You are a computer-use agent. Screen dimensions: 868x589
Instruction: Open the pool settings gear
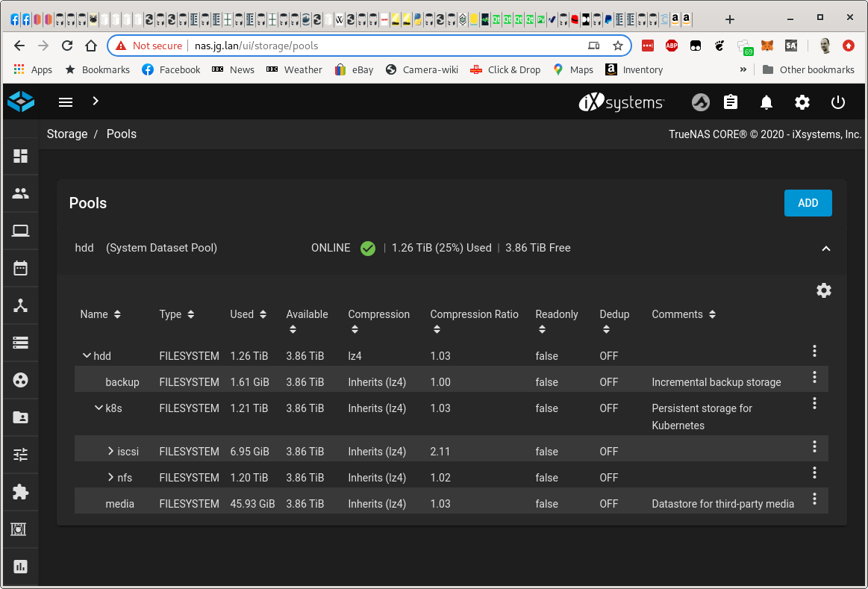click(x=824, y=290)
